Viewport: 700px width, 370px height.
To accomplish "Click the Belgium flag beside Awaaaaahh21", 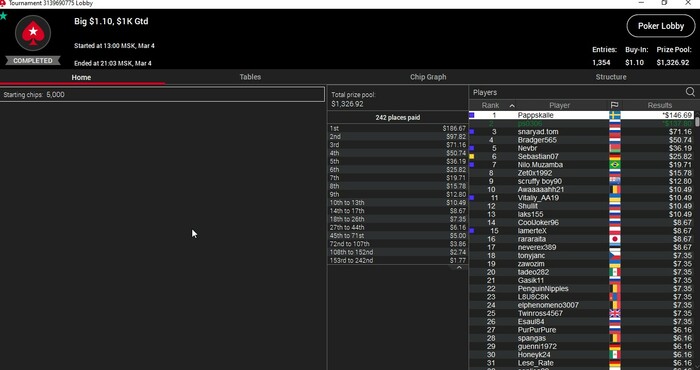I will (615, 190).
